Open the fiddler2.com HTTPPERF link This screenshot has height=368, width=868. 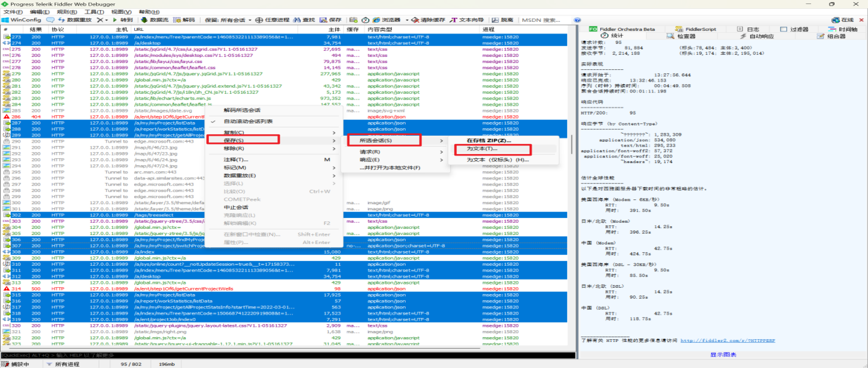click(728, 340)
